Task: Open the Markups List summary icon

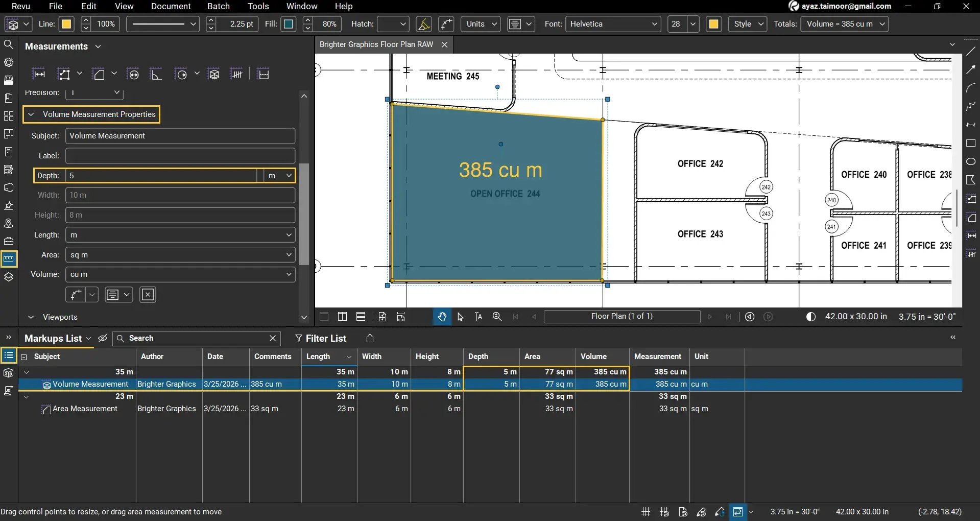Action: 8,356
